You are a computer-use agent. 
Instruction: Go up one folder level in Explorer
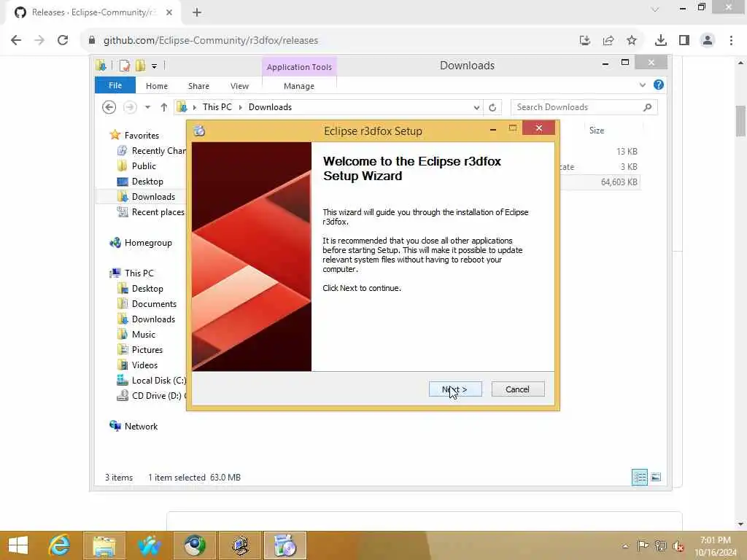pyautogui.click(x=164, y=107)
